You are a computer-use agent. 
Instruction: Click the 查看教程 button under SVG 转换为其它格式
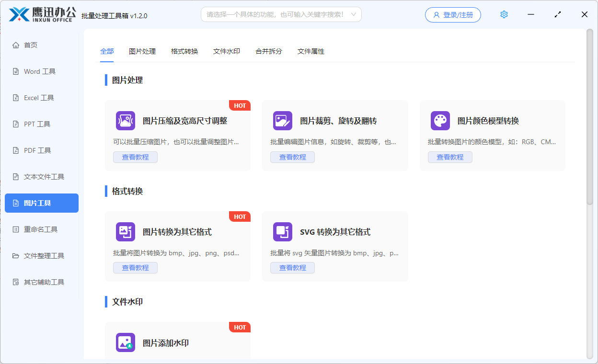pos(292,267)
